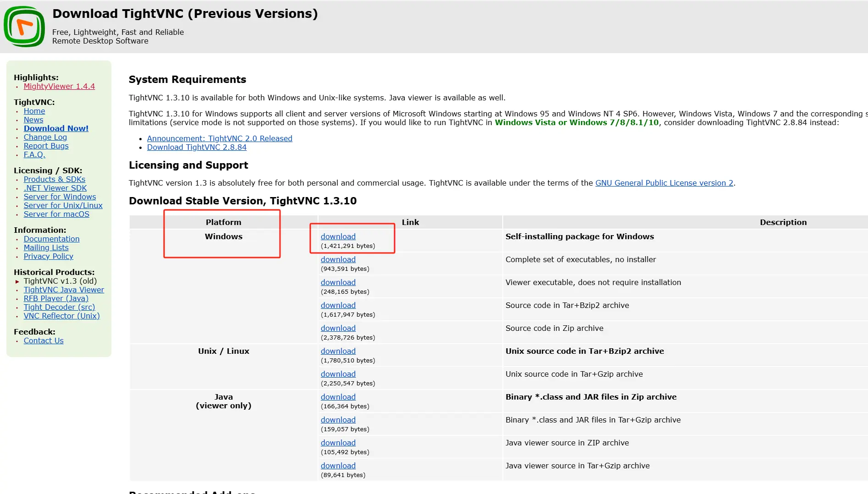Click 'Download TightVNC (Previous Versions)' page title

[x=185, y=14]
